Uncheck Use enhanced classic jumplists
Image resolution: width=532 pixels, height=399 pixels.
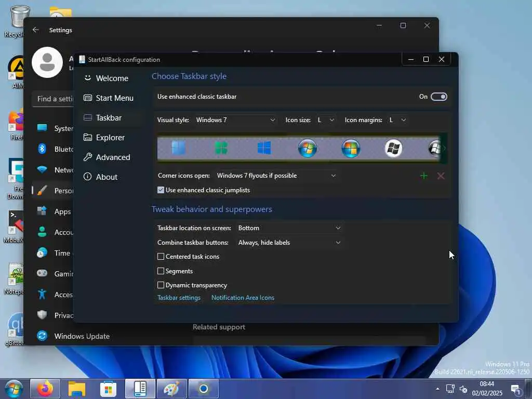(161, 190)
